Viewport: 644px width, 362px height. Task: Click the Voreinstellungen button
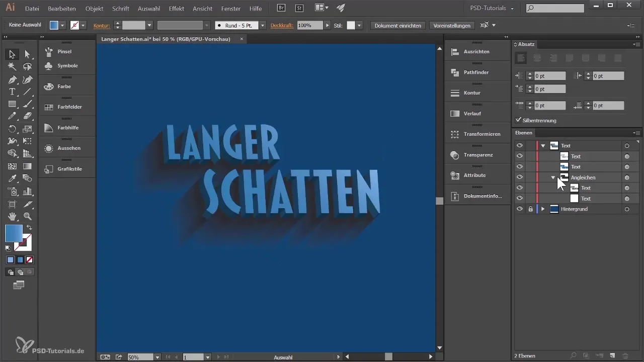tap(452, 25)
